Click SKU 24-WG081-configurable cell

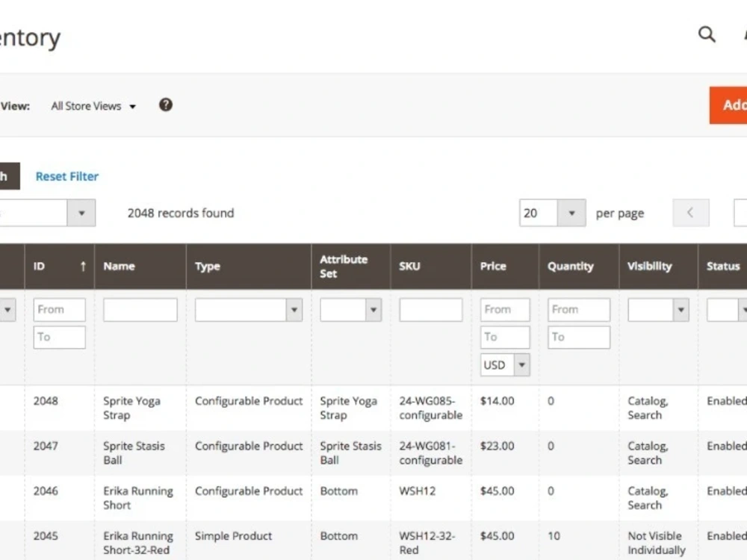(x=431, y=453)
